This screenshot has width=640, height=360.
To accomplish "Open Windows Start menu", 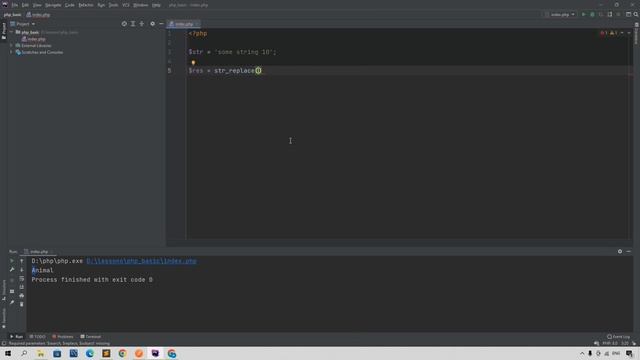I will pyautogui.click(x=8, y=353).
